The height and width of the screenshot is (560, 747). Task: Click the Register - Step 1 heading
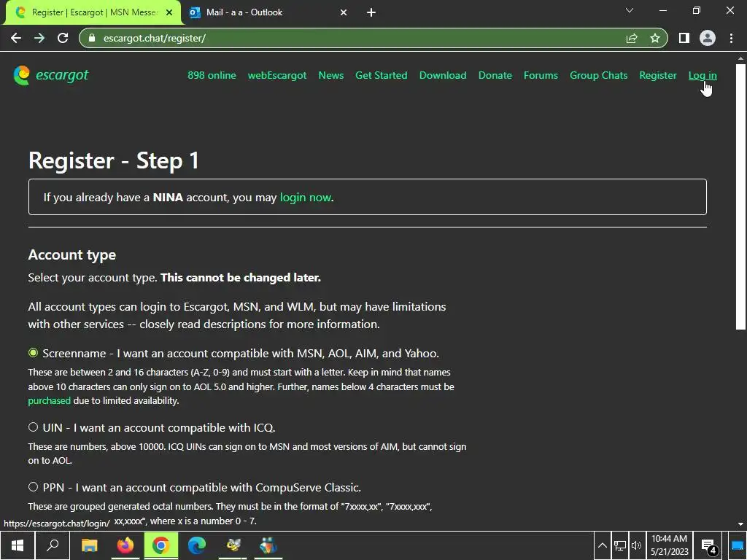113,160
